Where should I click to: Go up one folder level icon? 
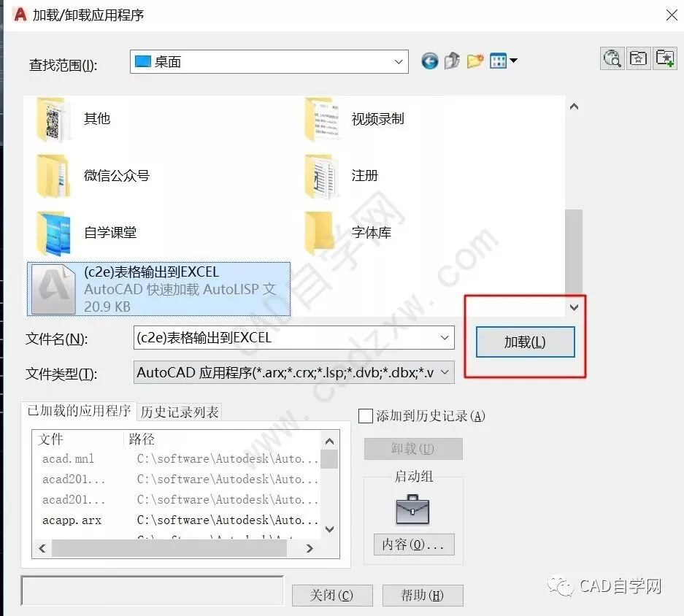click(453, 61)
